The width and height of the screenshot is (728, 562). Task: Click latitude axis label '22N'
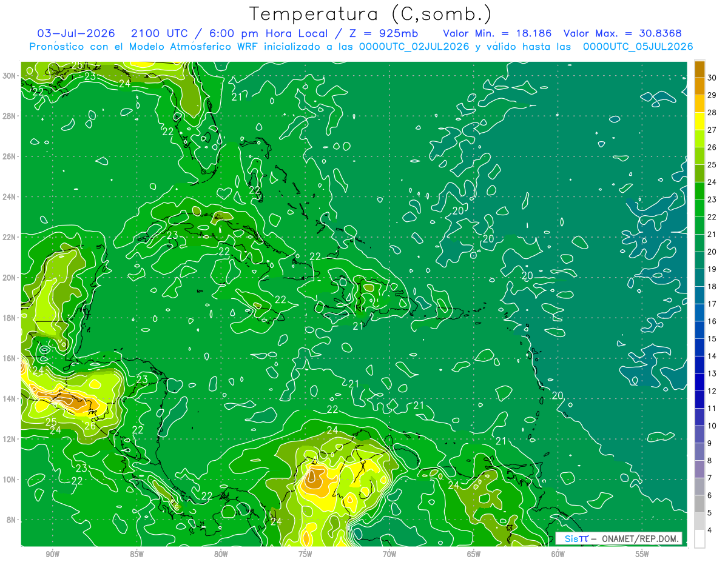point(10,237)
